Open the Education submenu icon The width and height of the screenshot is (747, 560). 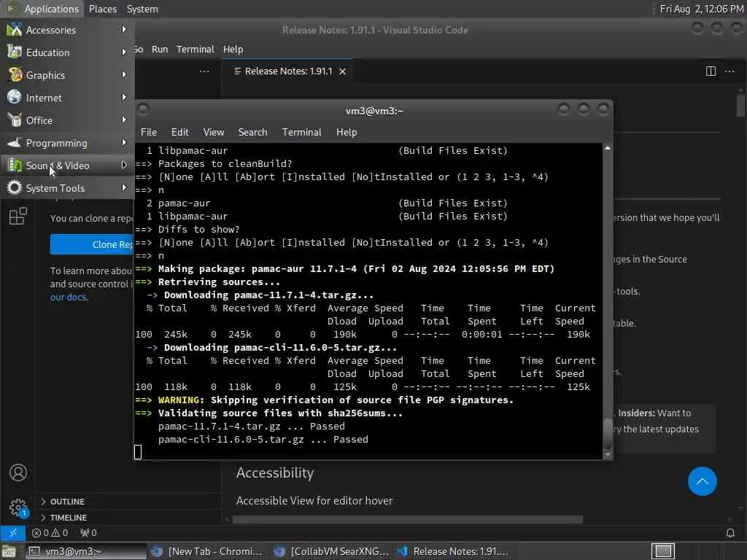(15, 52)
